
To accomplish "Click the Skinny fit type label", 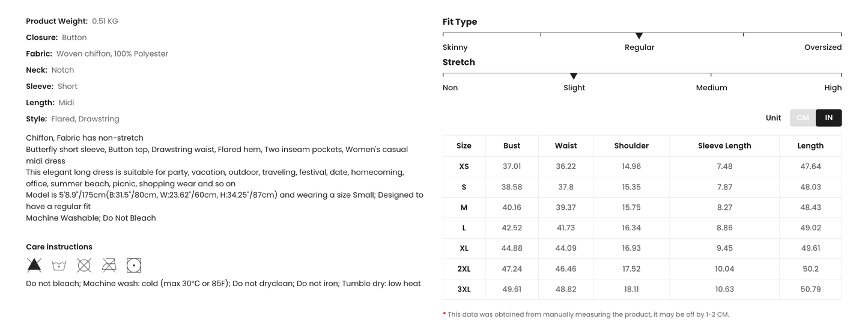I will (455, 47).
